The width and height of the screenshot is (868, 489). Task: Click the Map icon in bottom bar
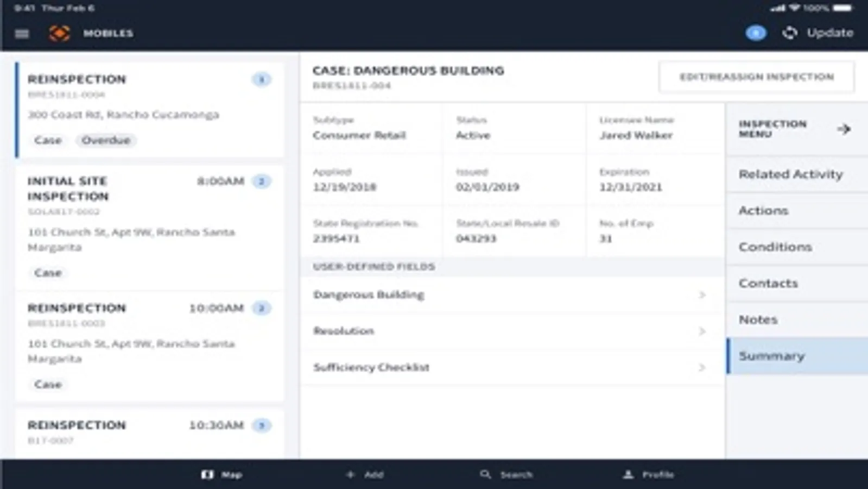tap(207, 475)
